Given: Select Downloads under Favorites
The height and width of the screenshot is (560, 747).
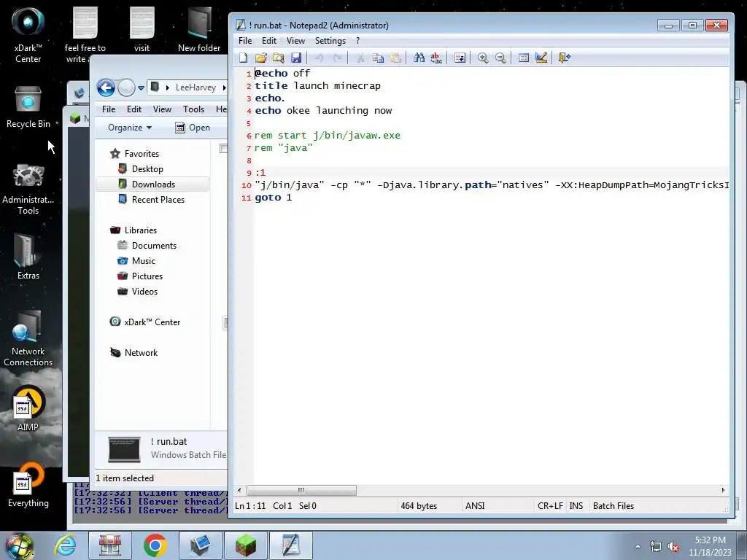Looking at the screenshot, I should 152,184.
